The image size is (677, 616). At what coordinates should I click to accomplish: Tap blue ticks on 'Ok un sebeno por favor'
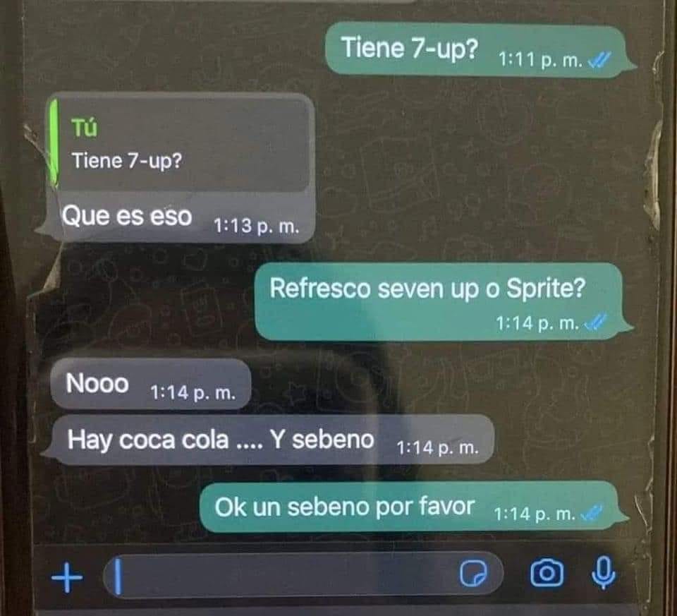click(592, 513)
